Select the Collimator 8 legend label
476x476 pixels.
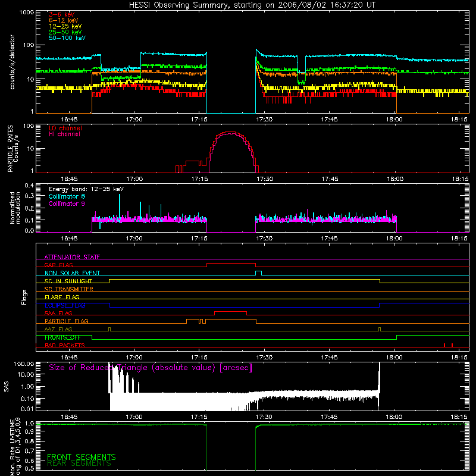(67, 196)
